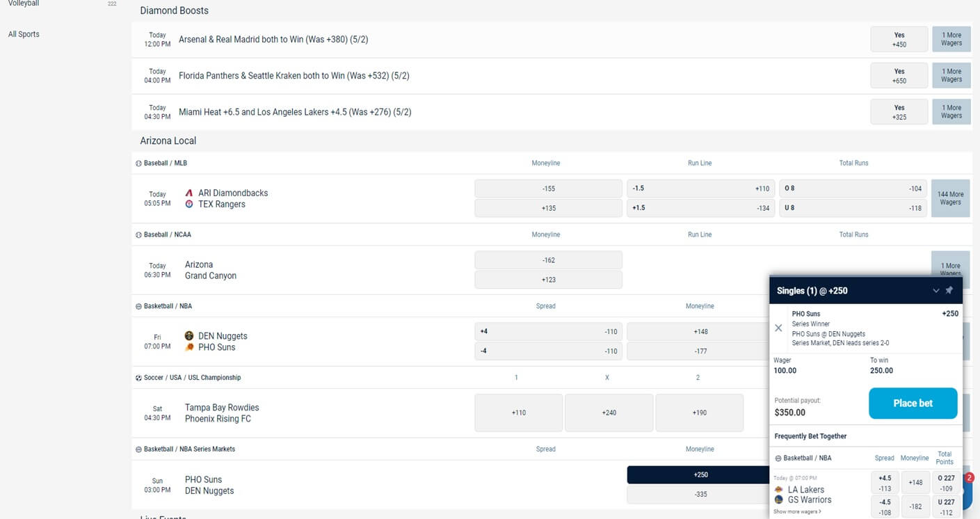Open the Arizona vs Grand Canyon event
Screen dimensions: 980x519
point(211,270)
